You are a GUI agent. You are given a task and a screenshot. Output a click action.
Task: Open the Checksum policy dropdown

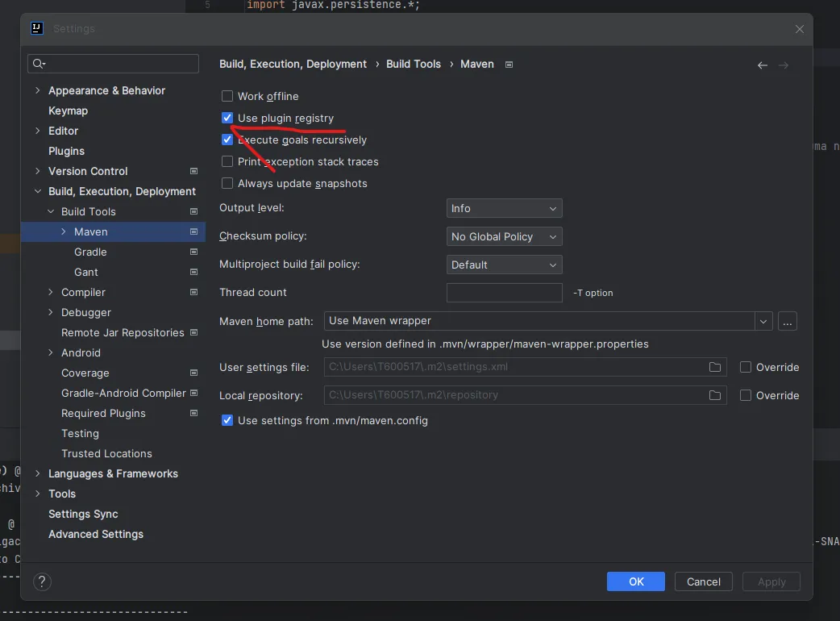(x=504, y=237)
